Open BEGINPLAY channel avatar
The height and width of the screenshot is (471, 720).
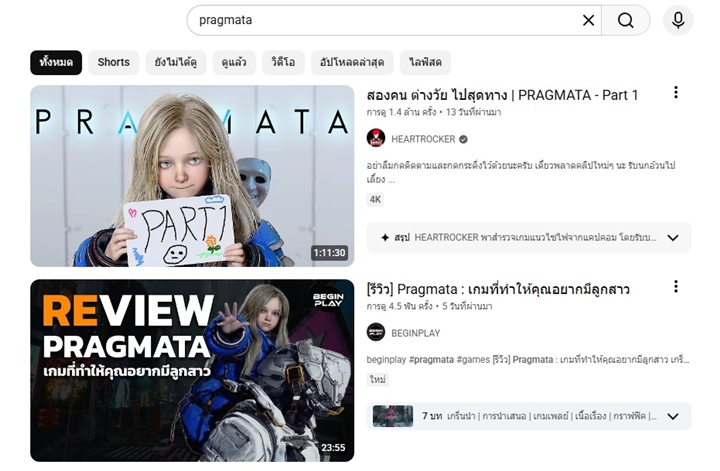click(376, 332)
